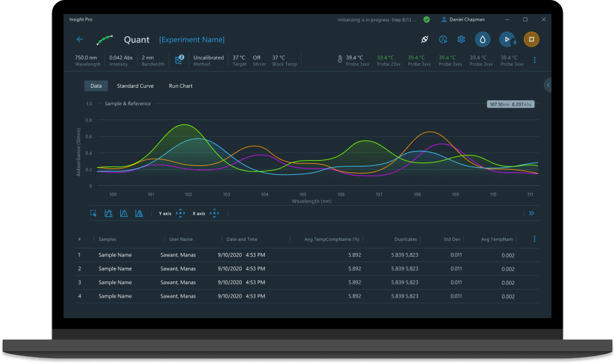
Task: Expand toolbar with double chevron arrows
Action: click(532, 213)
